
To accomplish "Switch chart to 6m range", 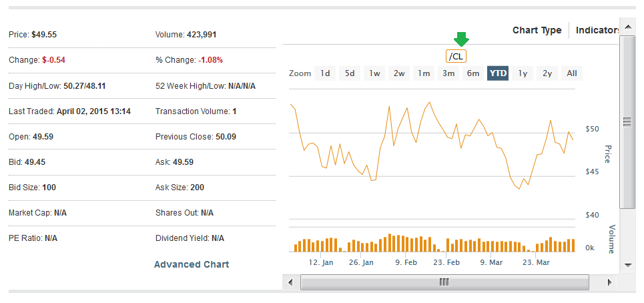I will pos(473,73).
